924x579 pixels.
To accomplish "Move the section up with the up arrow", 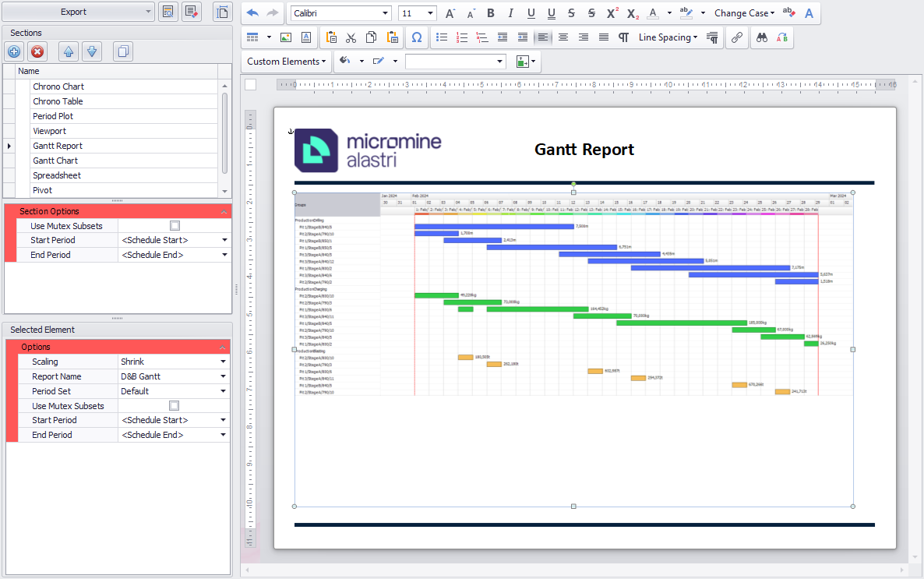I will click(69, 52).
